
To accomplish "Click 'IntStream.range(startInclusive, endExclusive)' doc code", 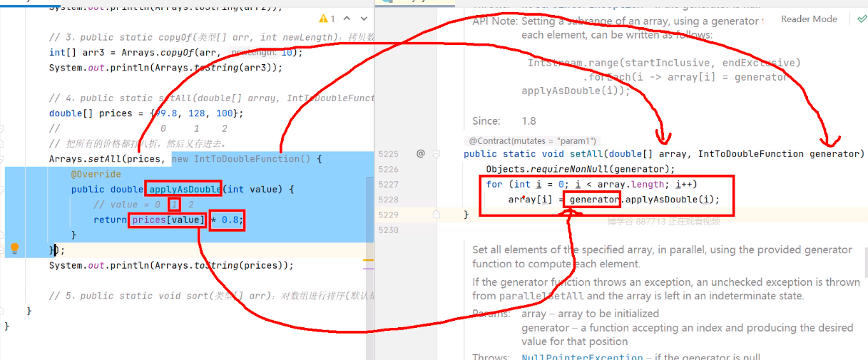I will tap(664, 63).
